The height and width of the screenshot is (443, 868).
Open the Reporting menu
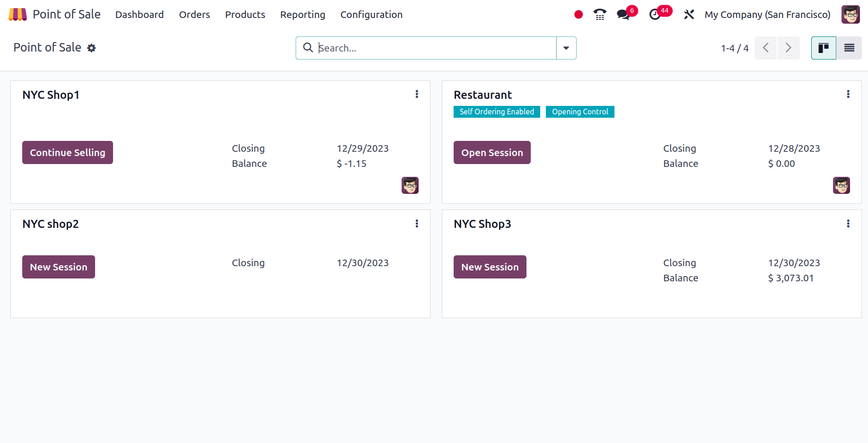pos(303,15)
